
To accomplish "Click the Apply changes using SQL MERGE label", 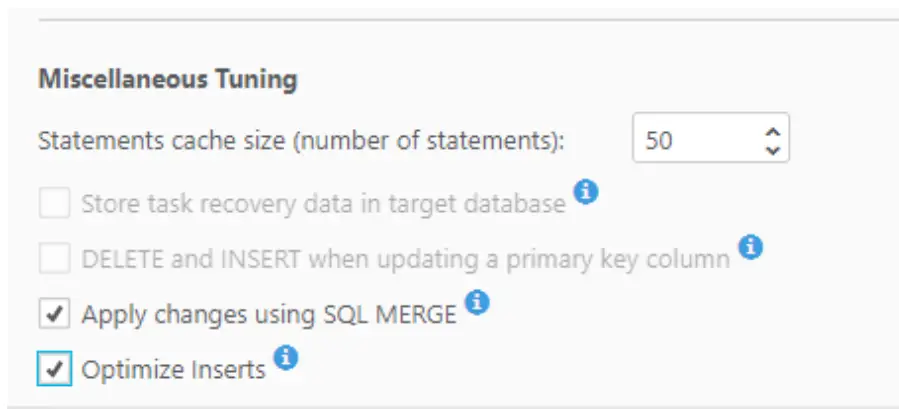I will [269, 314].
